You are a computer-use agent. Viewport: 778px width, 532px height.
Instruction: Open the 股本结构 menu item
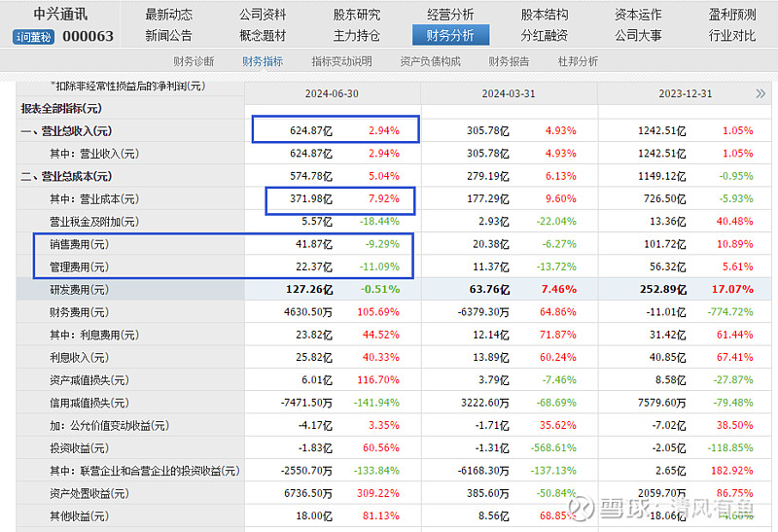coord(545,15)
